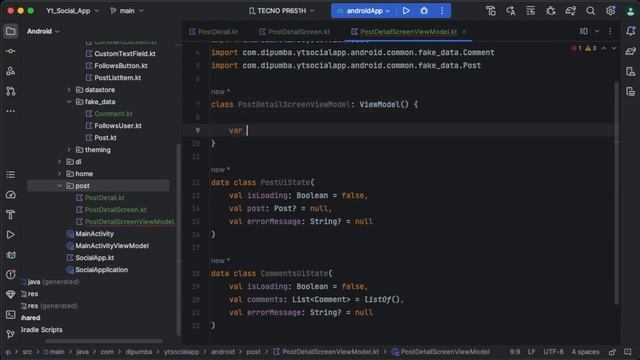Click UTF-8 encoding in status bar

(553, 352)
